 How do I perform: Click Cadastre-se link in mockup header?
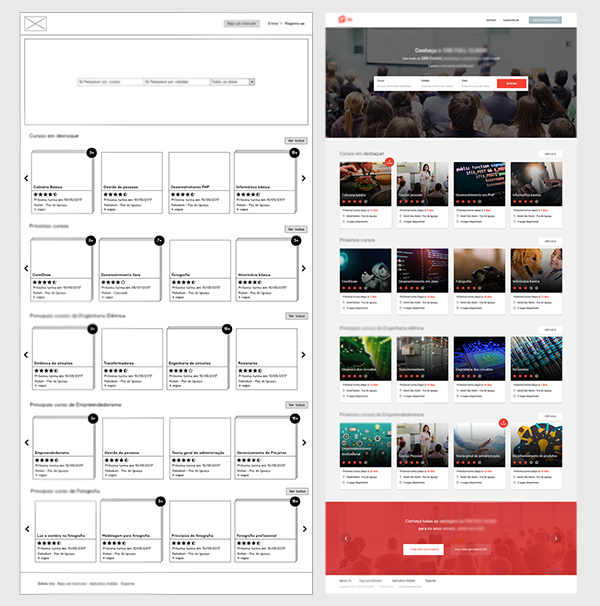pos(511,20)
